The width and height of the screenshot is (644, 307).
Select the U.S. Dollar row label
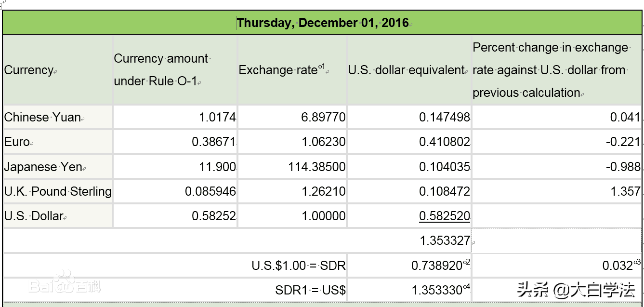pyautogui.click(x=34, y=216)
